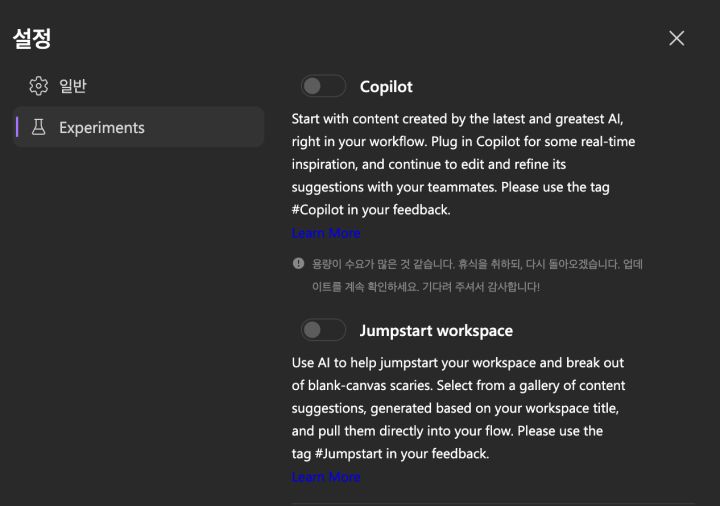Click the Korean capacity notice starting '용량이 수요가'
The width and height of the screenshot is (720, 506).
pos(477,275)
